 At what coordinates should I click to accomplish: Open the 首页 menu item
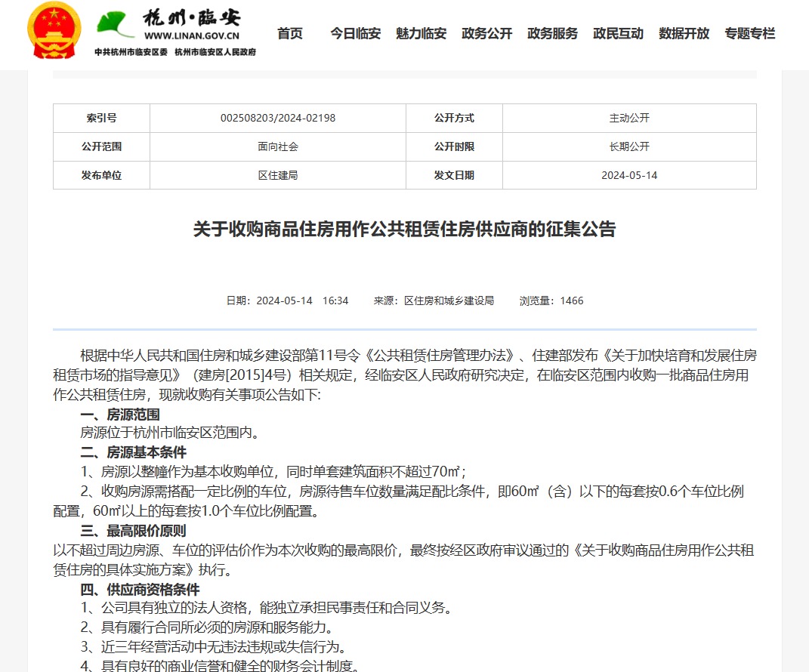290,33
